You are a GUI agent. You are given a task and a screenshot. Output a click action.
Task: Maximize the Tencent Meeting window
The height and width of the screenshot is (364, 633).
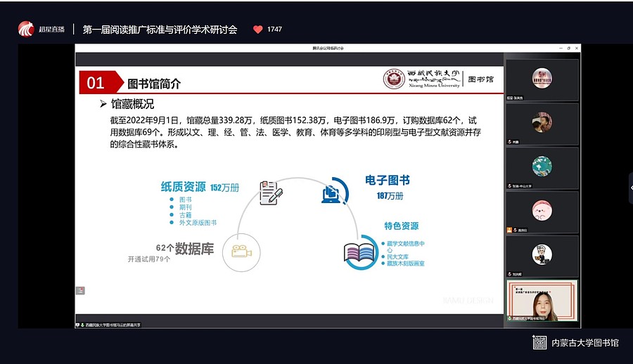coord(569,48)
